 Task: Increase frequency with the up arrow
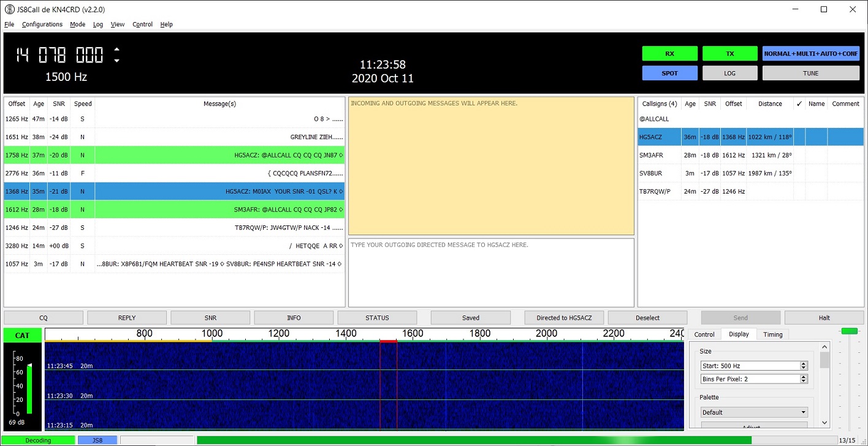tap(116, 50)
